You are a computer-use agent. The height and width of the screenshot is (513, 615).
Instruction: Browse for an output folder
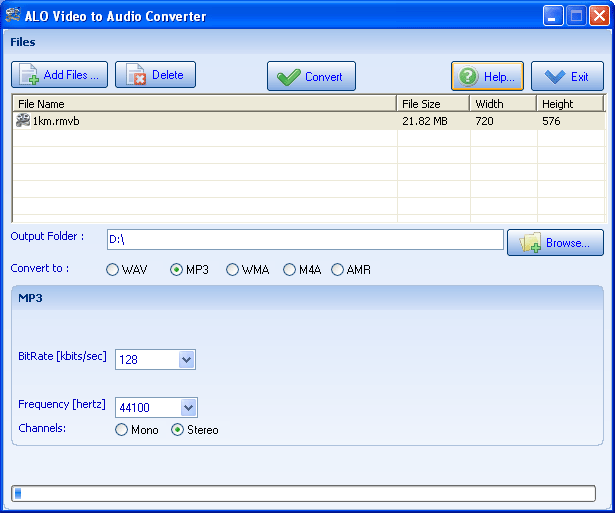[x=555, y=243]
